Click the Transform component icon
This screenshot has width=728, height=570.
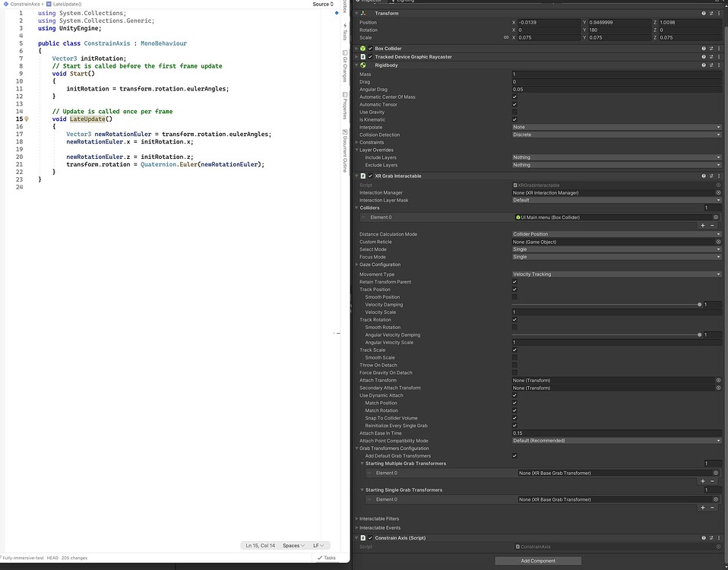point(362,13)
